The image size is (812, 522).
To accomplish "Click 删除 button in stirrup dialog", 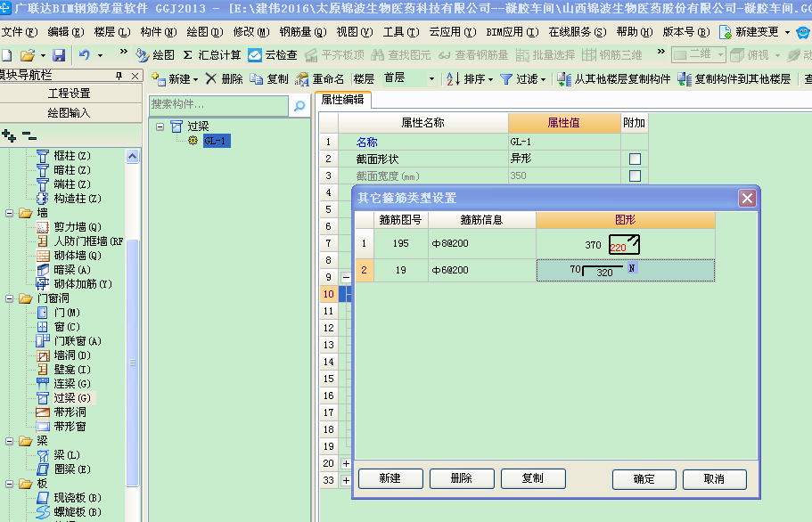I will click(462, 478).
